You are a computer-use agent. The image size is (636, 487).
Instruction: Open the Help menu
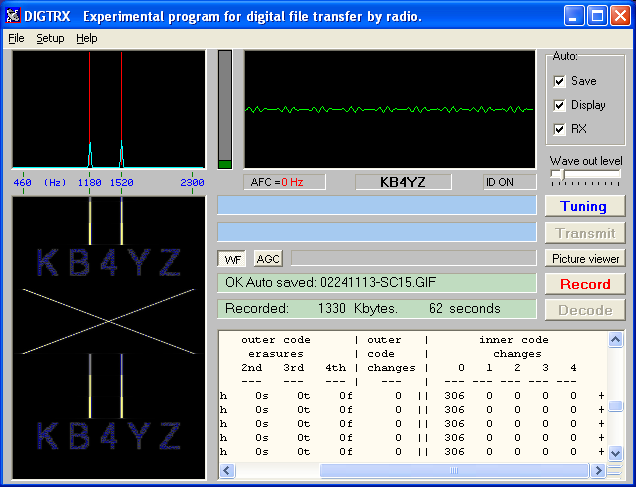point(87,38)
